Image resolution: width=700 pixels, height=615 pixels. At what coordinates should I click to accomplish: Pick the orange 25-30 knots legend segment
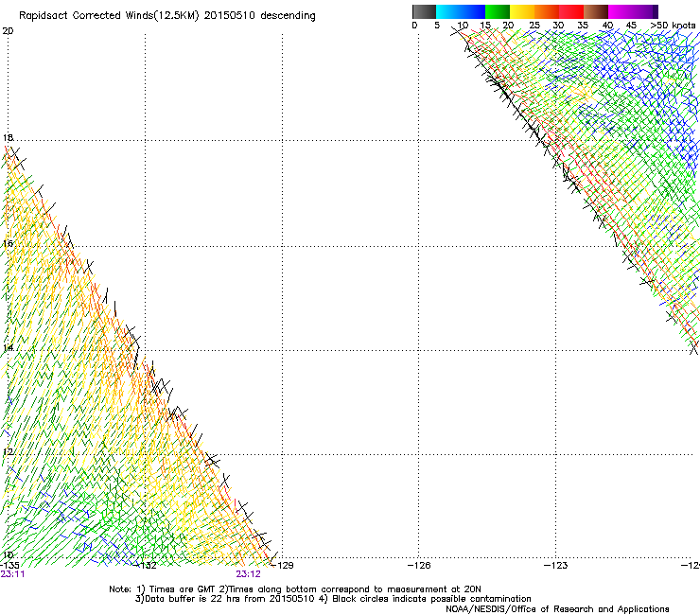click(547, 11)
